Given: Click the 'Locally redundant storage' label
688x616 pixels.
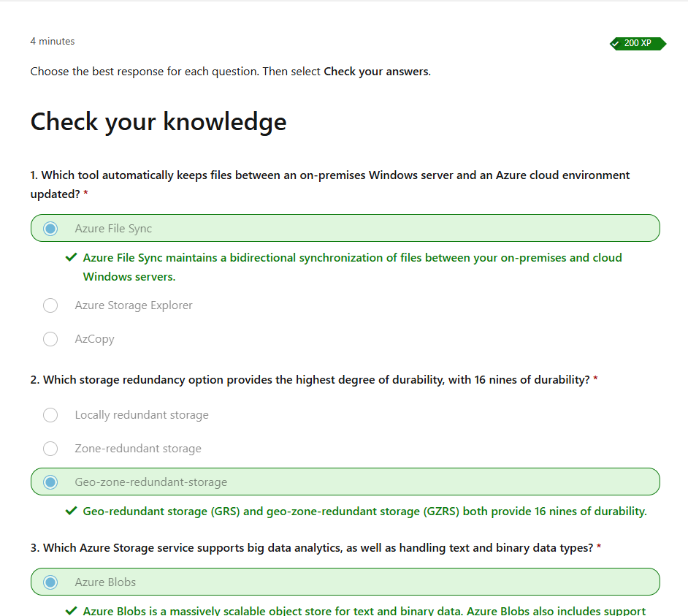Looking at the screenshot, I should (x=142, y=415).
